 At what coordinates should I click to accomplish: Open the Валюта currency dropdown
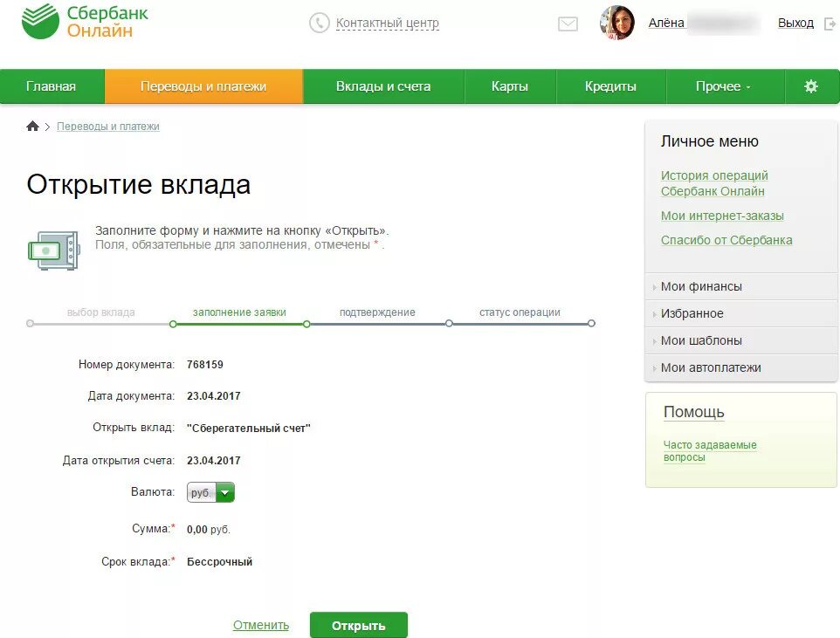point(225,492)
